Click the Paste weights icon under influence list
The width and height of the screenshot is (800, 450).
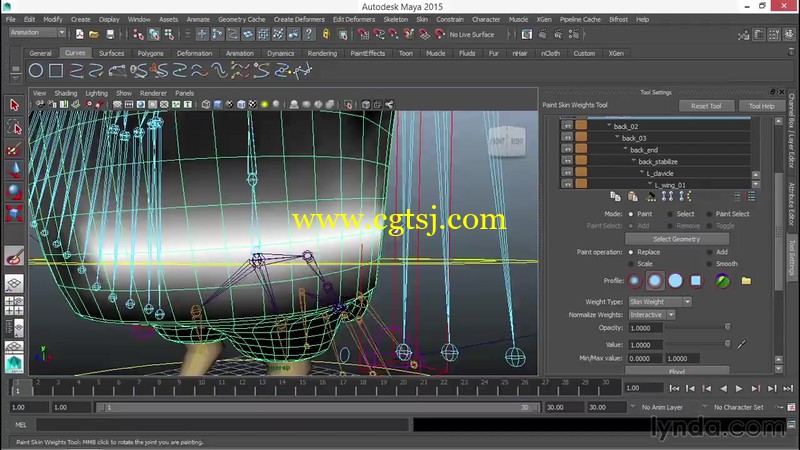[633, 196]
